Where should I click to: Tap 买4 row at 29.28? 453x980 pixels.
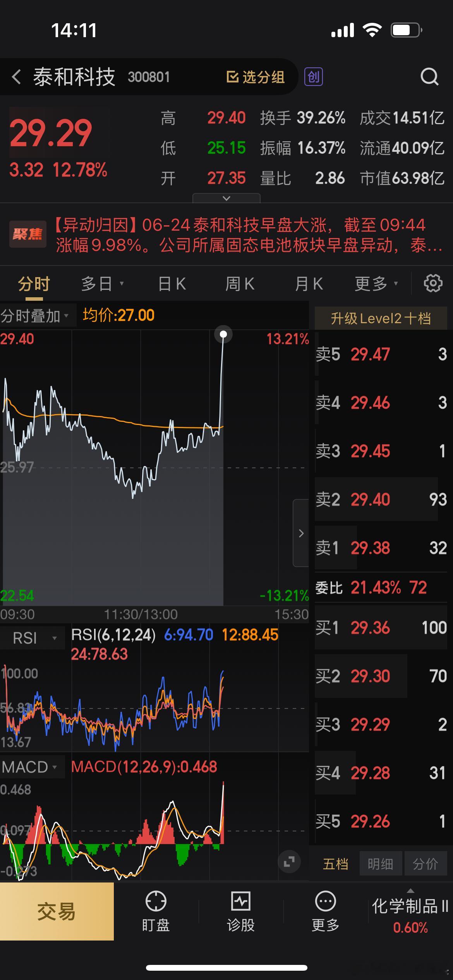pos(381,773)
